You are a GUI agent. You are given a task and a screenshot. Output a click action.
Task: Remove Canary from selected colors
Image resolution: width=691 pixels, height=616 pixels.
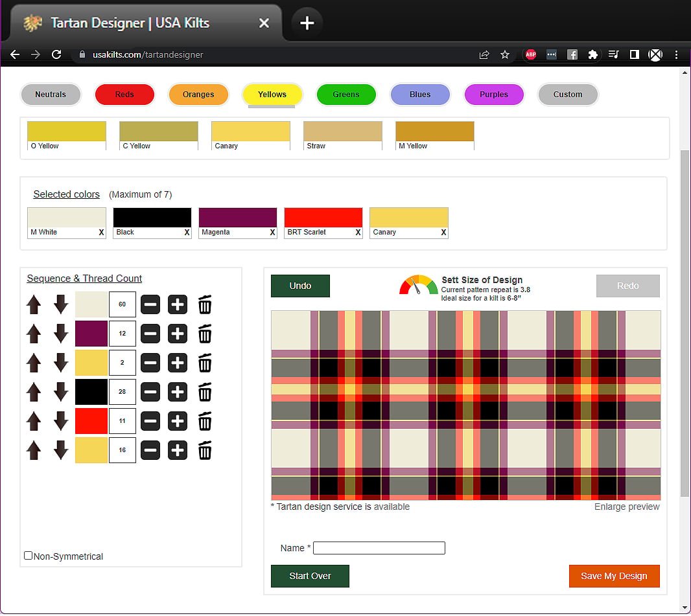coord(443,233)
